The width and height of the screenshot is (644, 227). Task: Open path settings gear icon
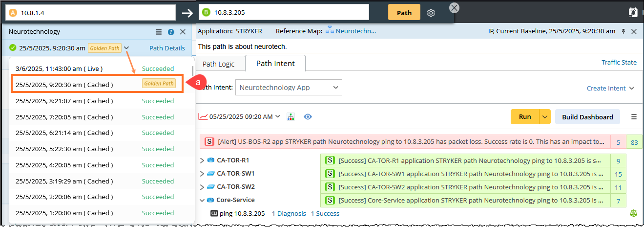click(x=431, y=13)
